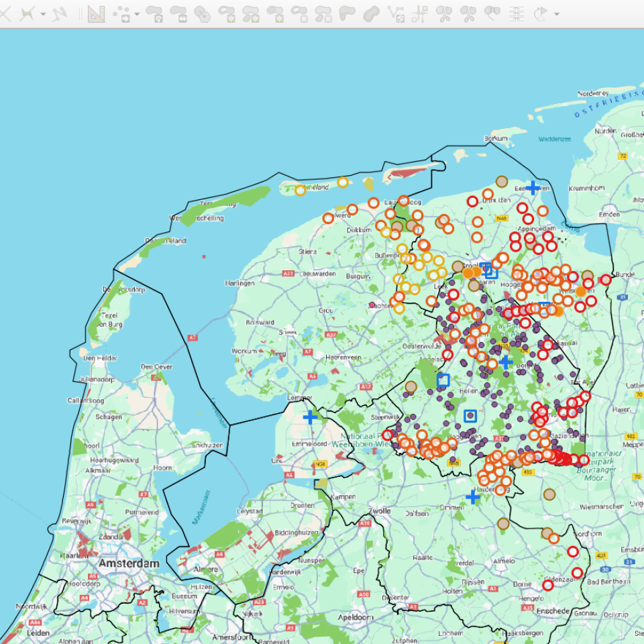
Task: Click red circle marker left of Uithuizen
Action: click(472, 201)
